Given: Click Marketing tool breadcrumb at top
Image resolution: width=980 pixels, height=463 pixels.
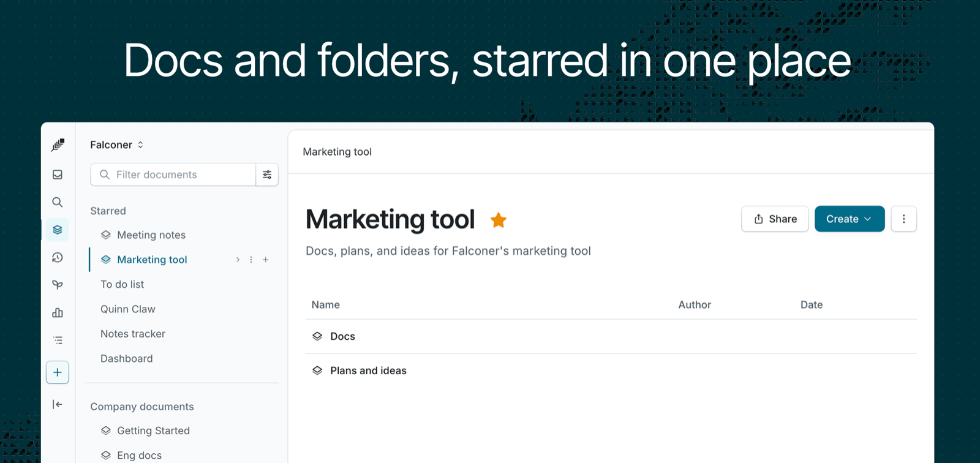Looking at the screenshot, I should pyautogui.click(x=337, y=152).
